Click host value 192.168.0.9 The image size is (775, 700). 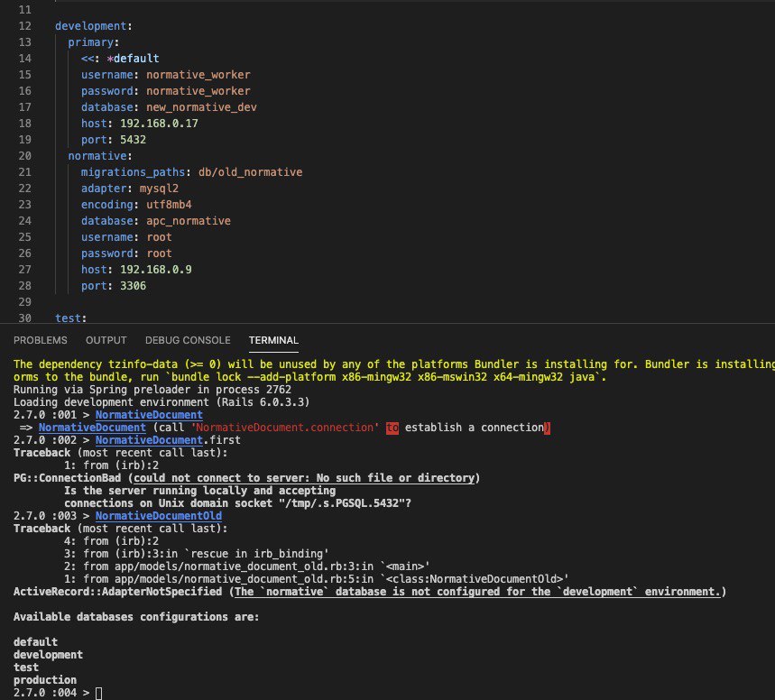156,270
